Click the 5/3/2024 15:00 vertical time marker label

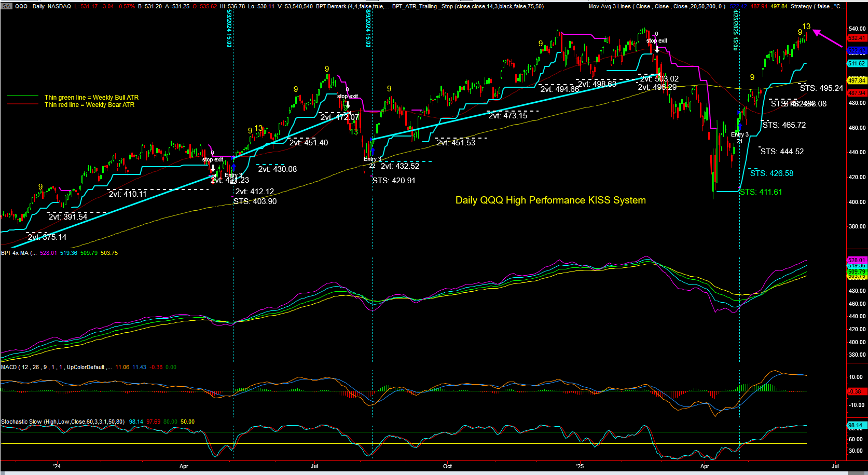pos(229,29)
